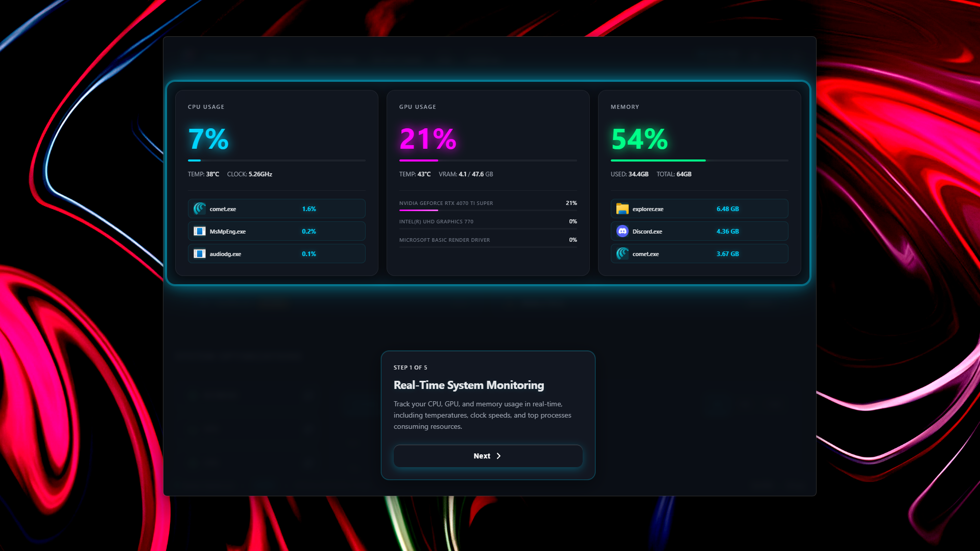The image size is (980, 551).
Task: Click the Discord.exe app icon
Action: (622, 231)
